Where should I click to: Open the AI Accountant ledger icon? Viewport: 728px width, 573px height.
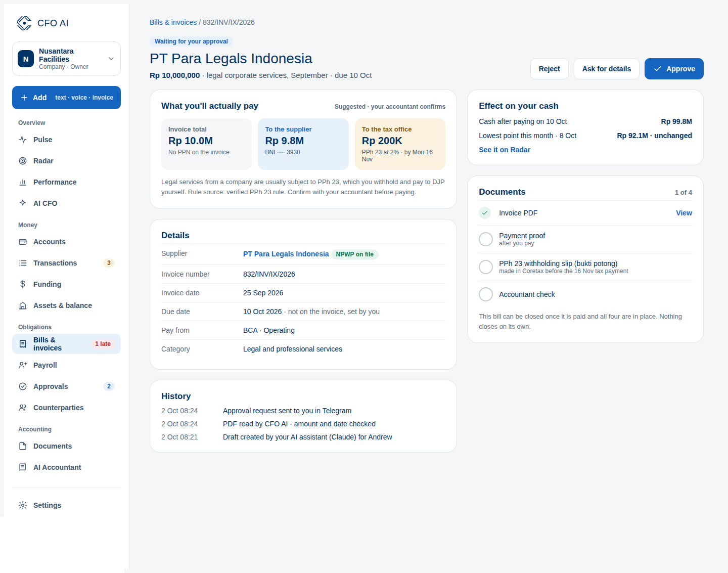point(23,467)
